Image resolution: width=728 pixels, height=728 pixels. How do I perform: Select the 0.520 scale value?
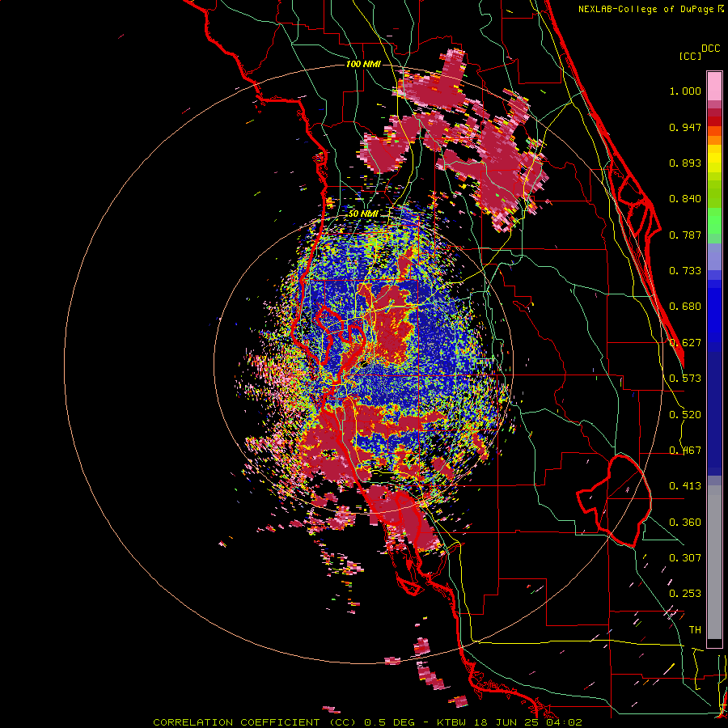[685, 415]
